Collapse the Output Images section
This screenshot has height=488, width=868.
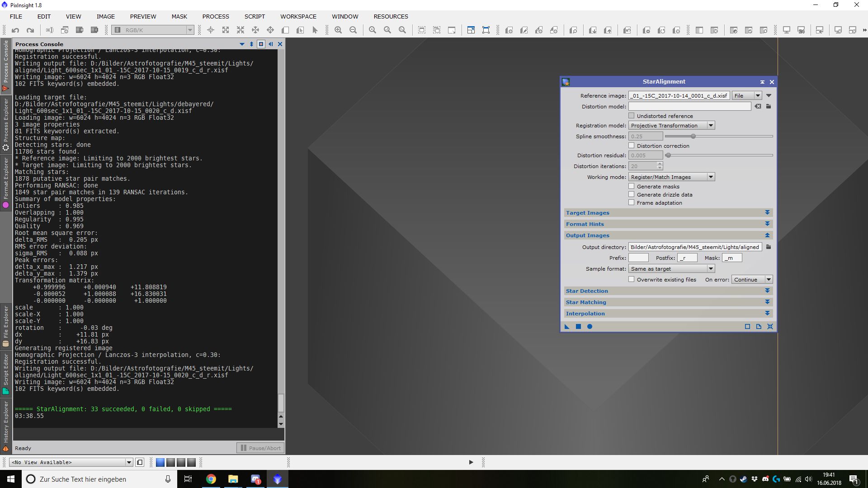[669, 235]
